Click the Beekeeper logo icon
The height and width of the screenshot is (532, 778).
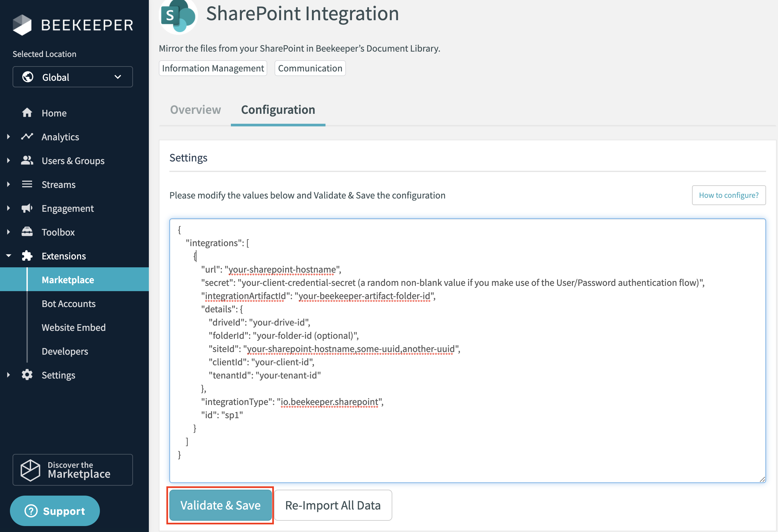[22, 25]
